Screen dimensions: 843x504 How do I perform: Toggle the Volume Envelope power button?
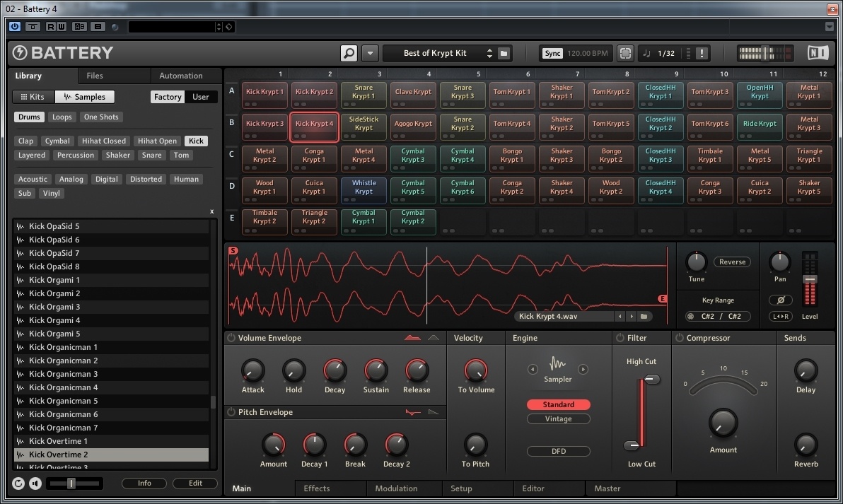[x=231, y=337]
